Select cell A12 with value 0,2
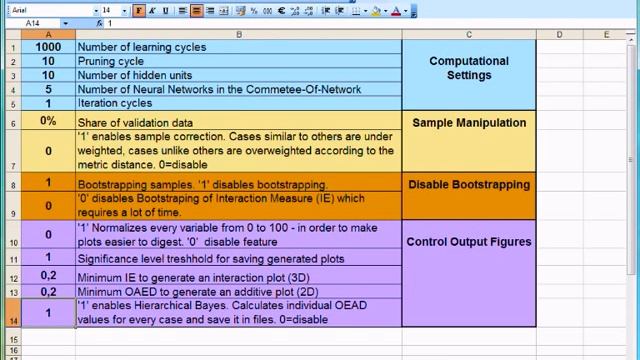Viewport: 640px width, 360px height. point(48,276)
